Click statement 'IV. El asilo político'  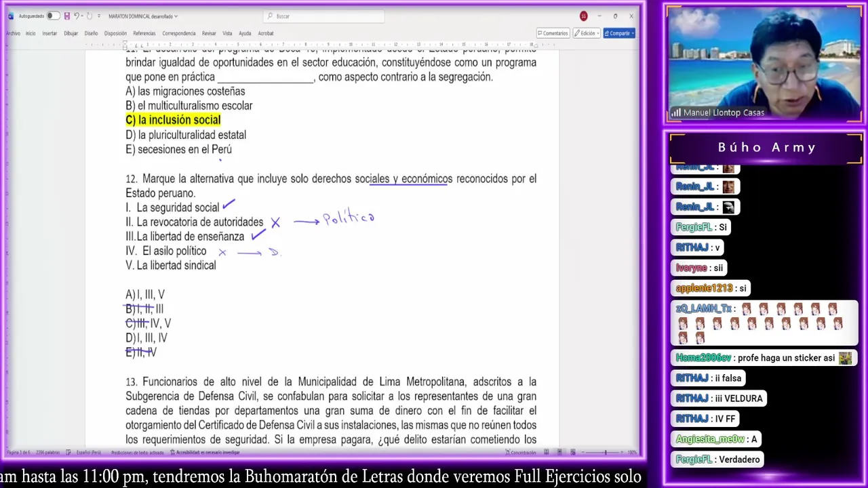click(165, 251)
